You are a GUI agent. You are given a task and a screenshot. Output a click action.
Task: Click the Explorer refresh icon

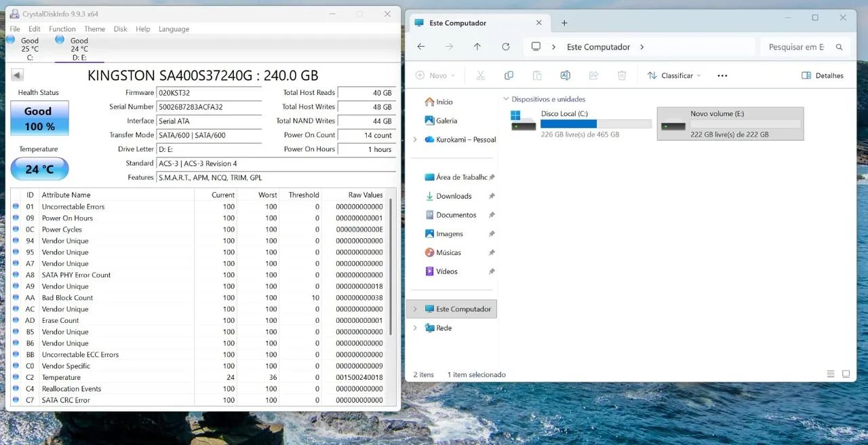pyautogui.click(x=505, y=47)
